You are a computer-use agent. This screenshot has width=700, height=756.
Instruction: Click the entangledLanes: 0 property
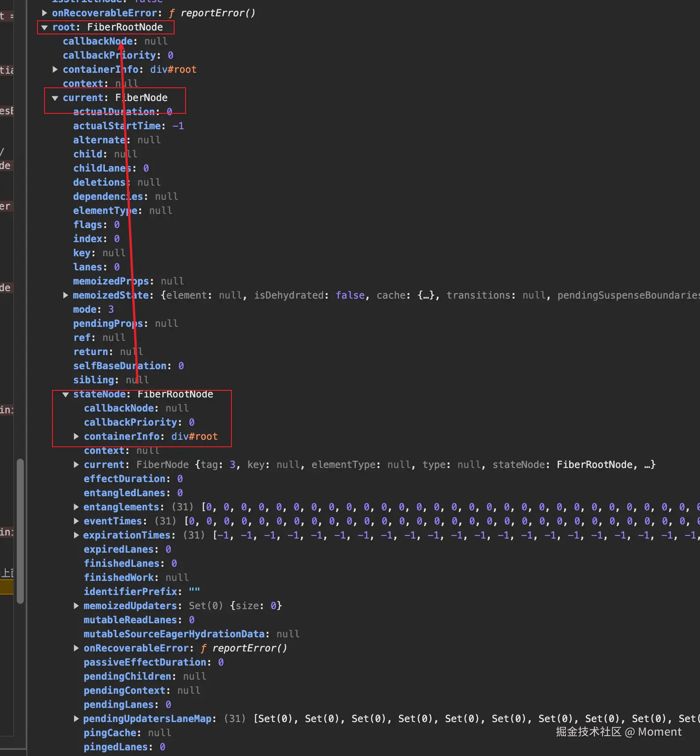point(134,493)
